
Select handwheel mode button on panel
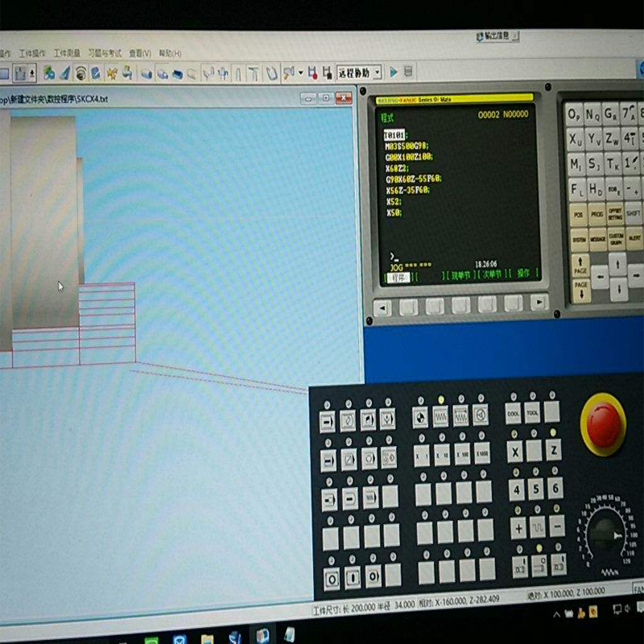point(481,415)
